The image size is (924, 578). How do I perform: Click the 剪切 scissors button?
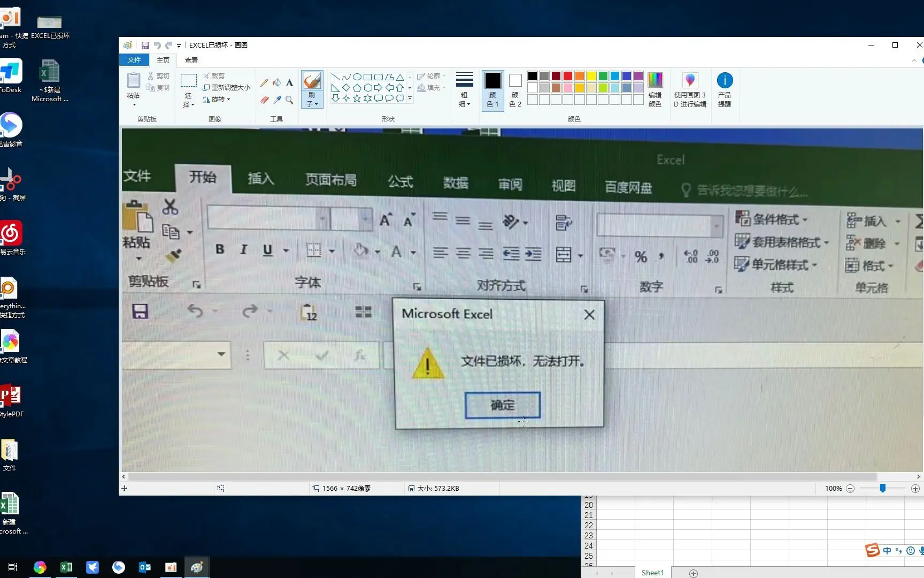(158, 76)
